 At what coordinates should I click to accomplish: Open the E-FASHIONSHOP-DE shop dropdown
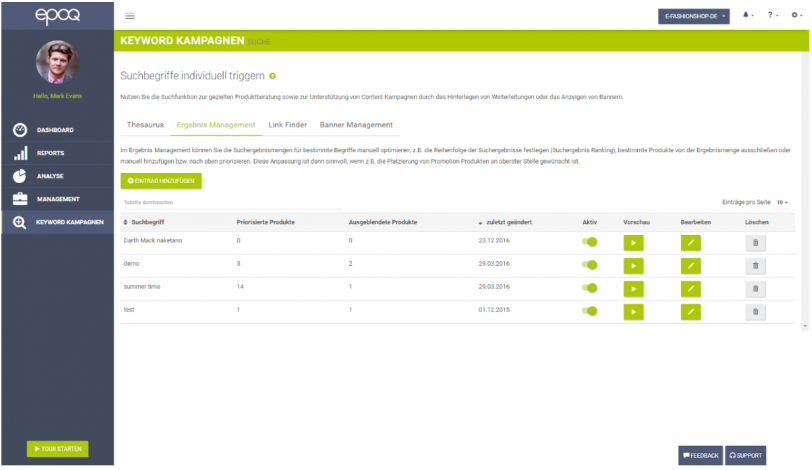[x=693, y=16]
